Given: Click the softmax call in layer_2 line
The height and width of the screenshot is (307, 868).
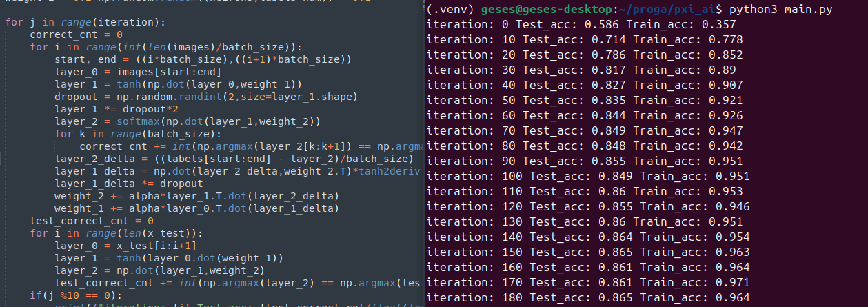Looking at the screenshot, I should (x=219, y=121).
